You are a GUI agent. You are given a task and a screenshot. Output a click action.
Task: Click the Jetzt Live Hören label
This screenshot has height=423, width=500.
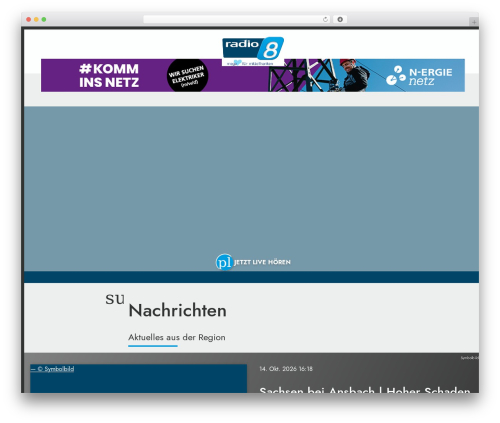pos(262,262)
